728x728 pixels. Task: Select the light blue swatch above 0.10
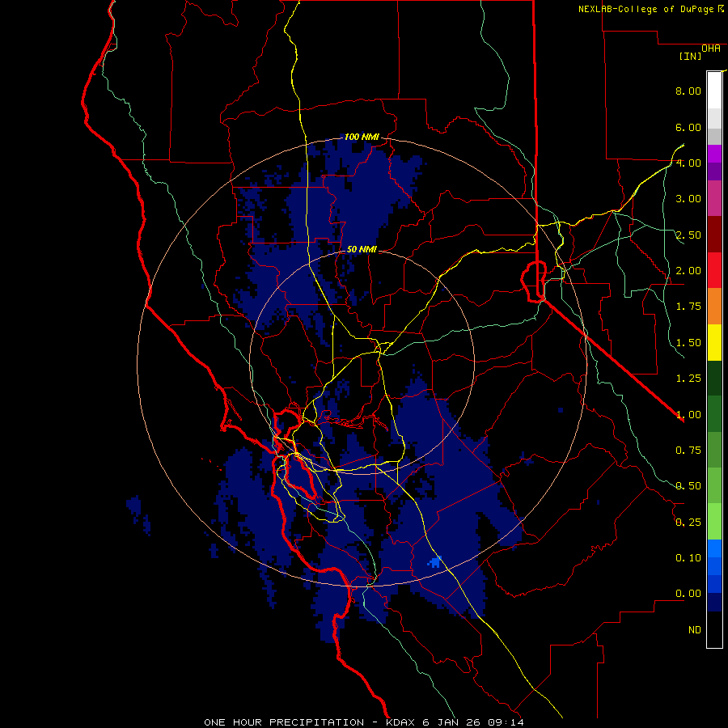[714, 548]
